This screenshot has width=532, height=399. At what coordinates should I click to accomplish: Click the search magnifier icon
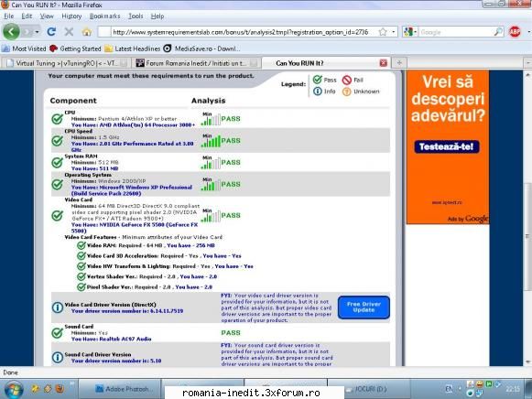[498, 32]
